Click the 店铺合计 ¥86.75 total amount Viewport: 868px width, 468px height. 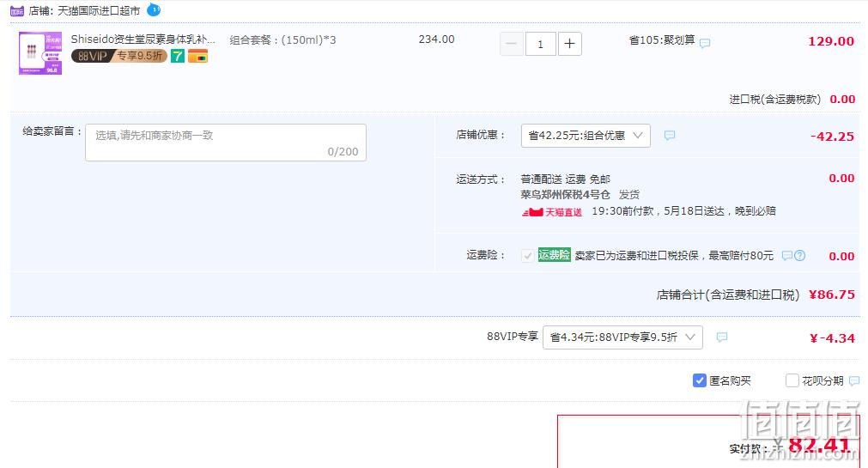pyautogui.click(x=831, y=294)
